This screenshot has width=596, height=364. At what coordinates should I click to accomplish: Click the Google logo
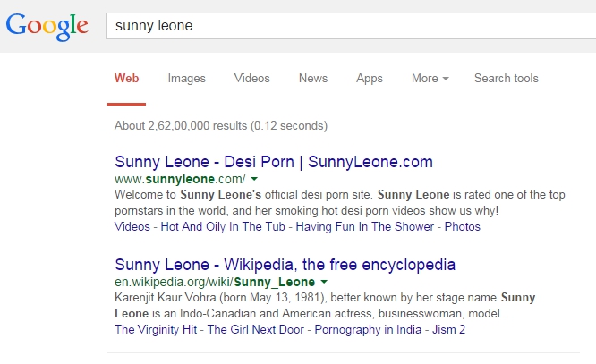pyautogui.click(x=47, y=26)
